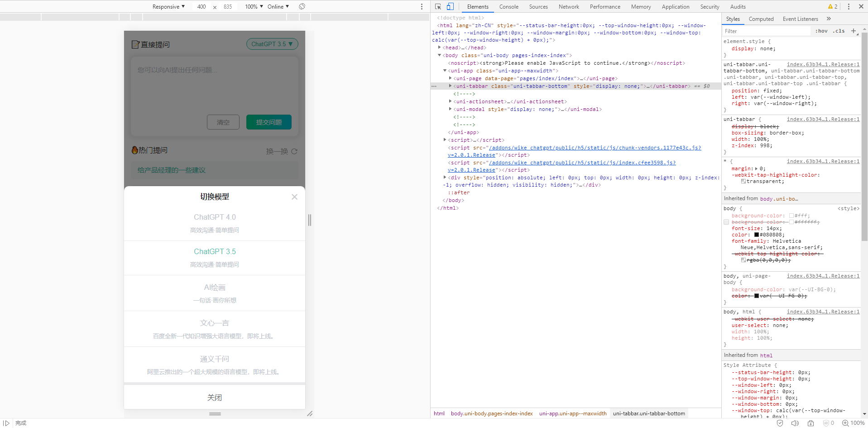
Task: Click the 关闭 button in model sheet
Action: point(215,397)
